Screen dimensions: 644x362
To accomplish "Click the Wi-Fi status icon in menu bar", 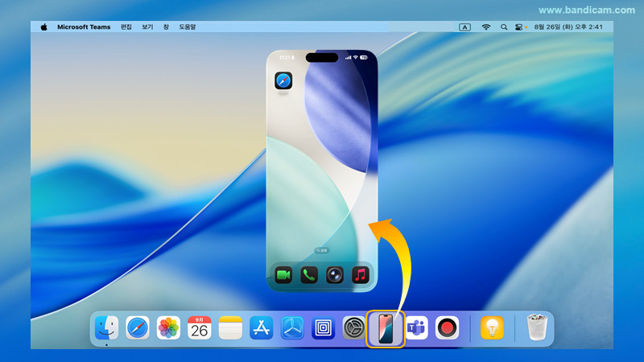I will coord(486,27).
